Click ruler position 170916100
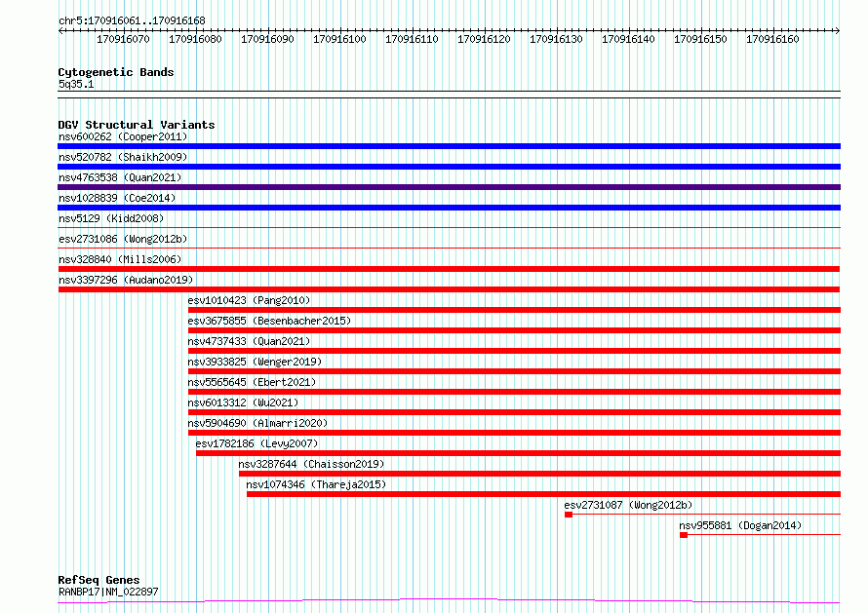This screenshot has height=613, width=868. point(339,39)
